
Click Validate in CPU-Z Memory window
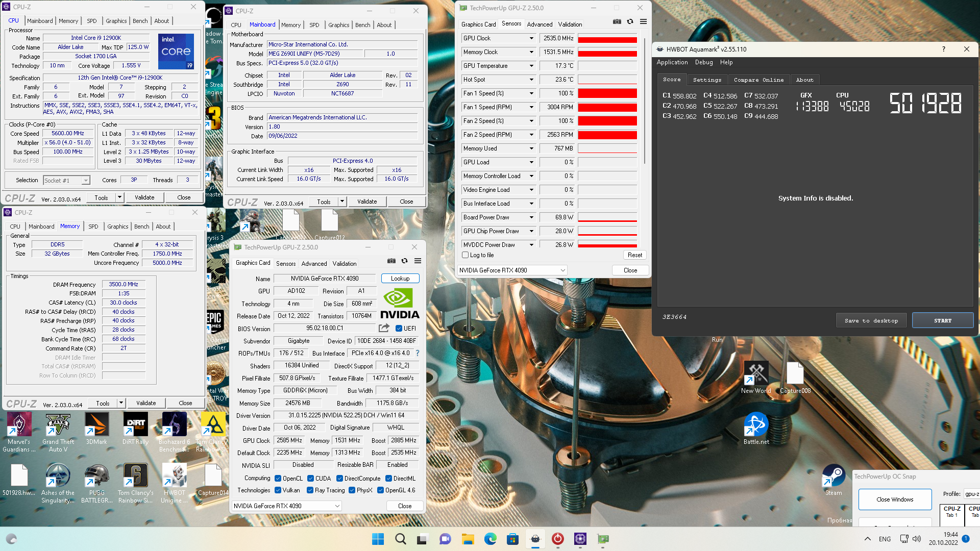click(146, 403)
